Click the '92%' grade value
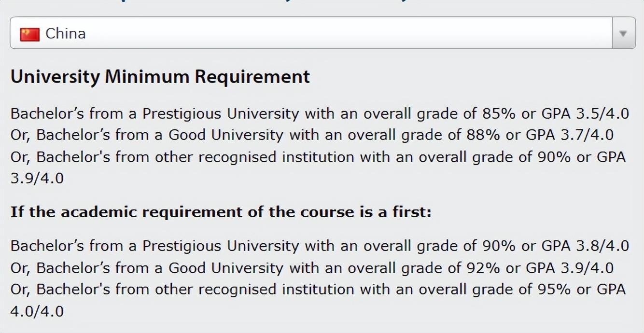Viewport: 644px width, 333px height. pyautogui.click(x=484, y=268)
